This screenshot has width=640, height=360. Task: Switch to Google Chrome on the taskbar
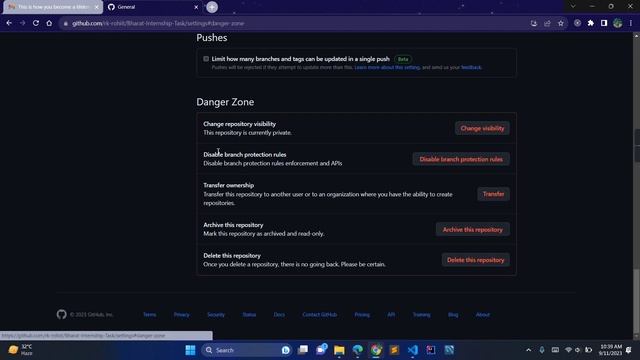[x=376, y=350]
